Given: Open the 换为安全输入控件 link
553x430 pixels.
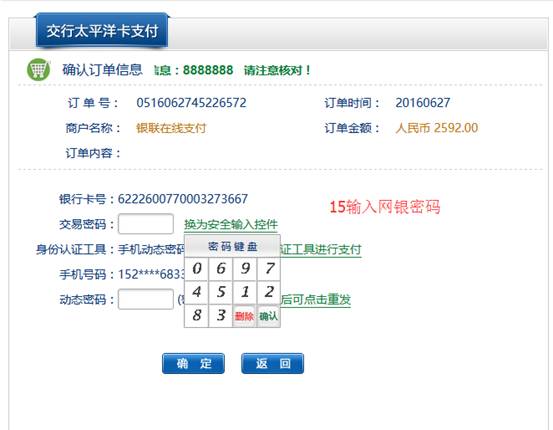Looking at the screenshot, I should [x=231, y=224].
